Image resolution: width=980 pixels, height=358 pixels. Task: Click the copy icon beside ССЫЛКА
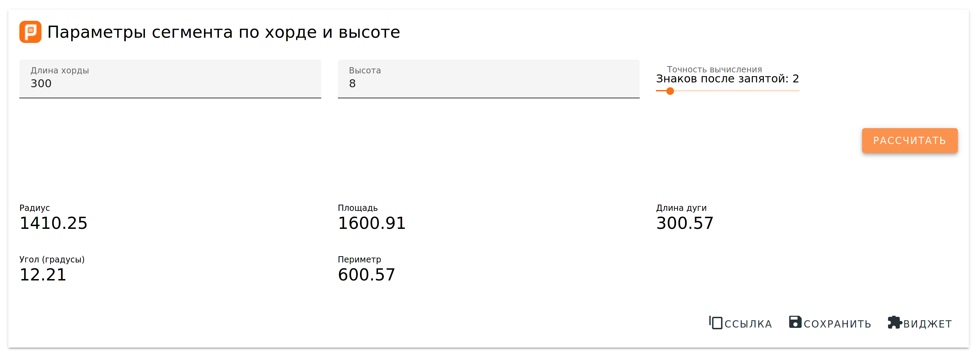716,323
